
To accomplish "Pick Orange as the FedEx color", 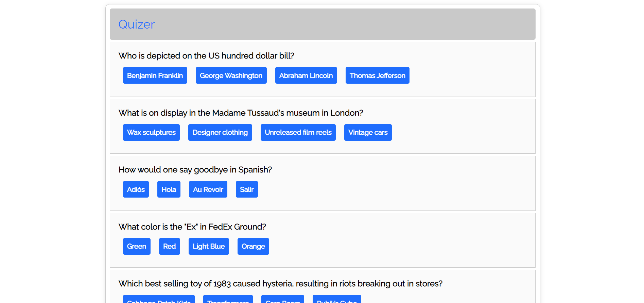I will 253,247.
